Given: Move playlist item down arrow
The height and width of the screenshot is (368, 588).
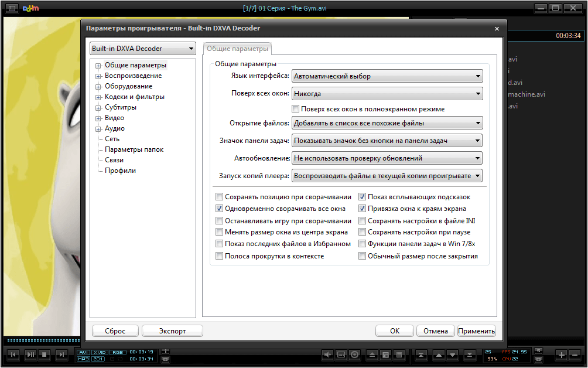Looking at the screenshot, I should 453,355.
